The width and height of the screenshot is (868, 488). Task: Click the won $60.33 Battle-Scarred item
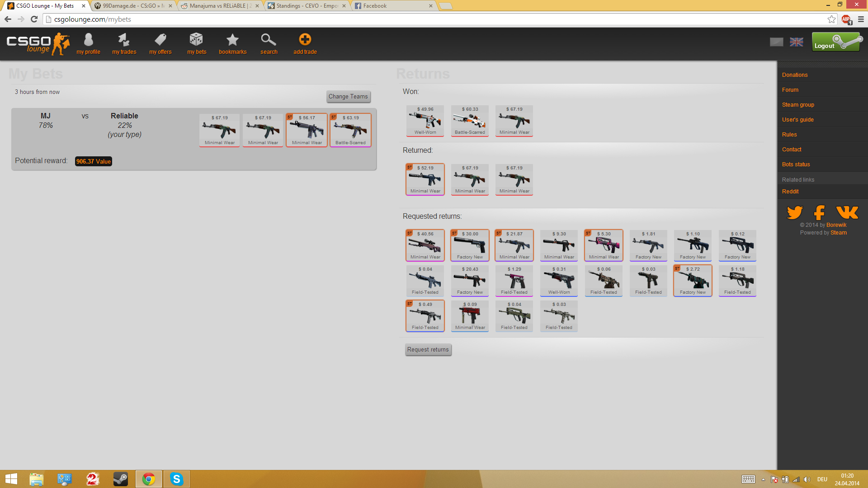click(470, 121)
